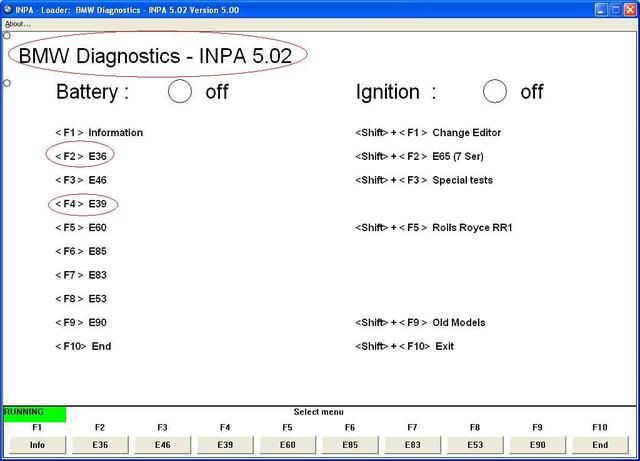Click the E36 button under F2
The width and height of the screenshot is (640, 461).
100,445
